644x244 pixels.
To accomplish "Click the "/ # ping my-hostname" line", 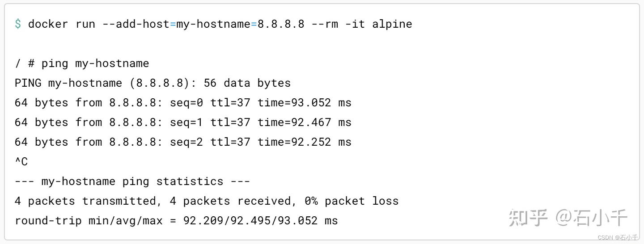I will click(x=82, y=63).
